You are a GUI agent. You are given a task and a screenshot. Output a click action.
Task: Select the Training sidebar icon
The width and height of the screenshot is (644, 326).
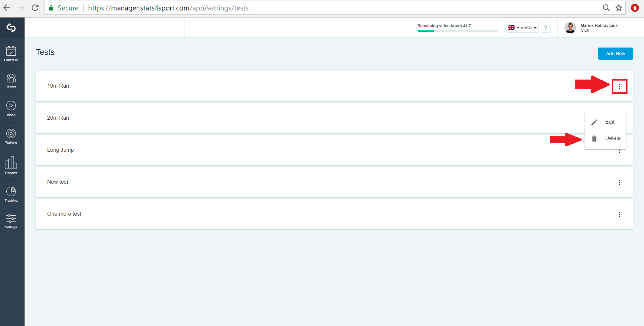coord(11,137)
